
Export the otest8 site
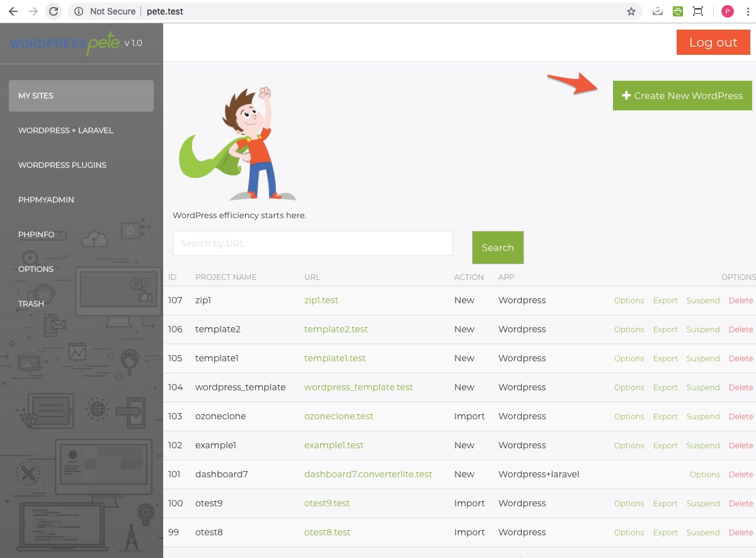(665, 533)
